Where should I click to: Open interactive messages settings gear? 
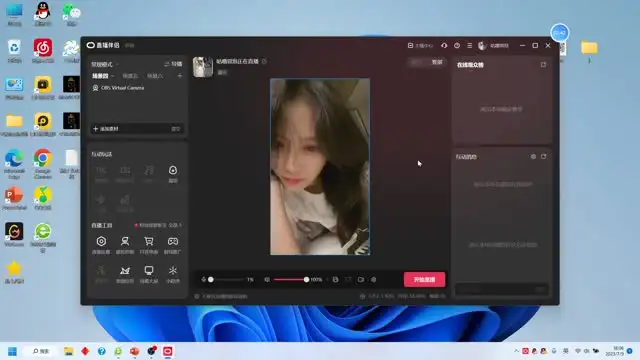click(x=533, y=156)
